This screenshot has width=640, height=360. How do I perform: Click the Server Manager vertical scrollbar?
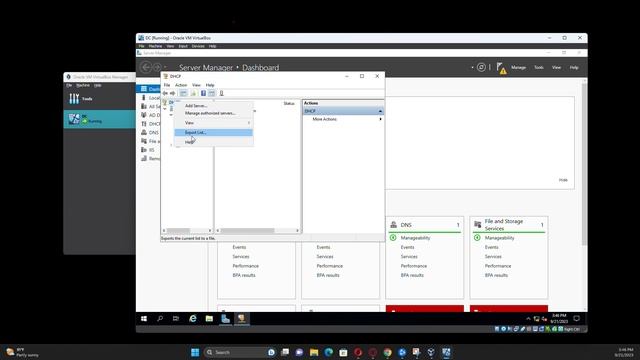point(584,163)
